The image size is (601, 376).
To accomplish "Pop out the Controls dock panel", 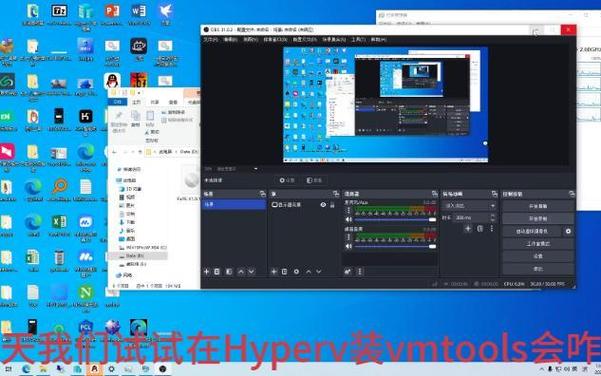I will [x=571, y=194].
